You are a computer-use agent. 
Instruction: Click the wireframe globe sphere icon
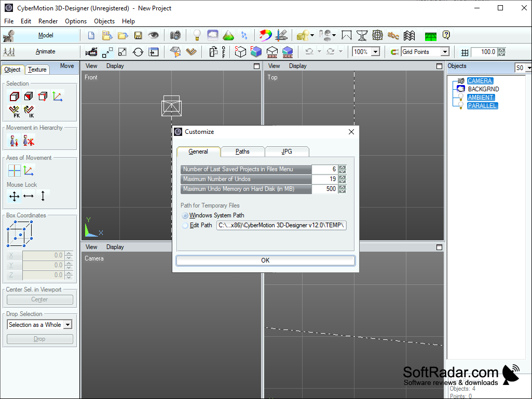pos(377,35)
